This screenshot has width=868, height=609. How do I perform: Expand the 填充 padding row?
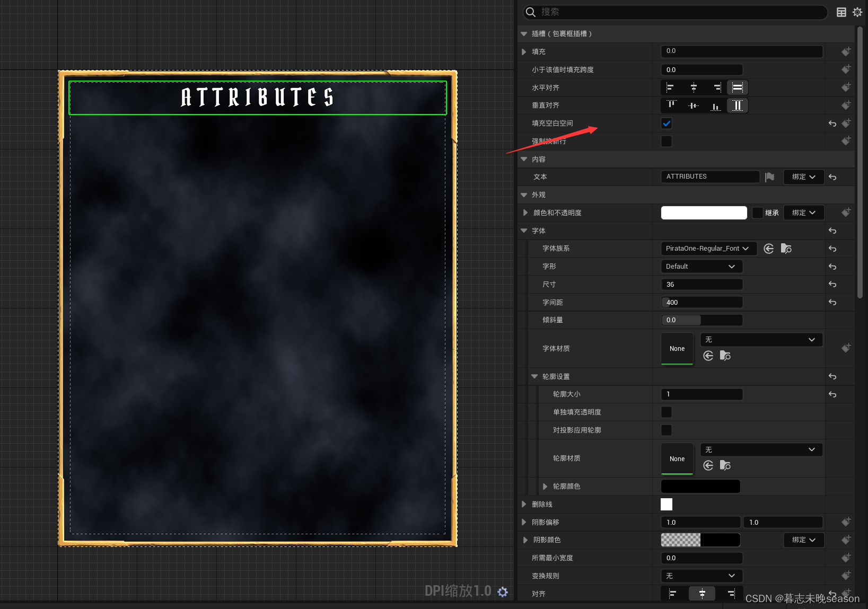pos(524,52)
